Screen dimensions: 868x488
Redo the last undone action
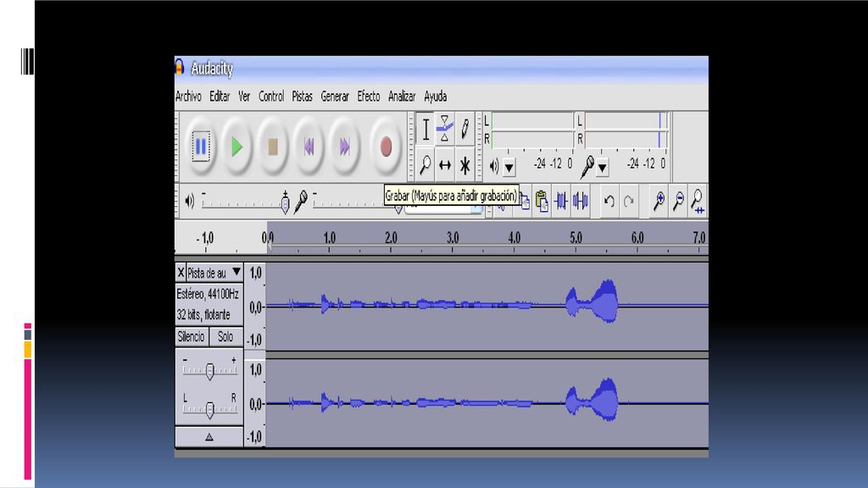[628, 201]
